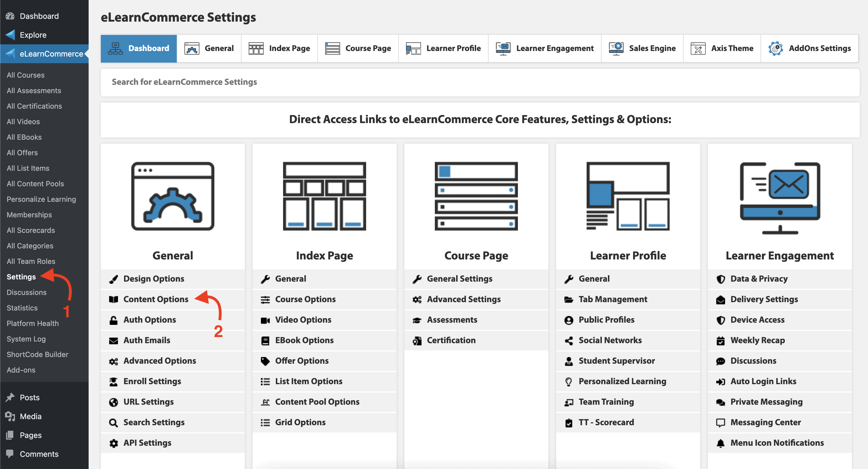Click the Auto Login Links arrow icon
This screenshot has height=469, width=868.
tap(720, 382)
